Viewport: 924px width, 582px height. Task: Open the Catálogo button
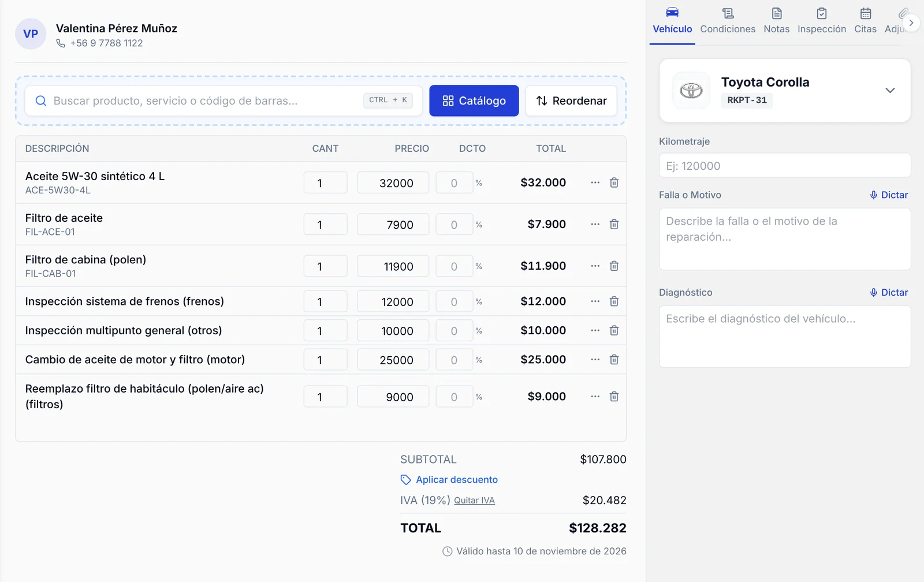(474, 101)
